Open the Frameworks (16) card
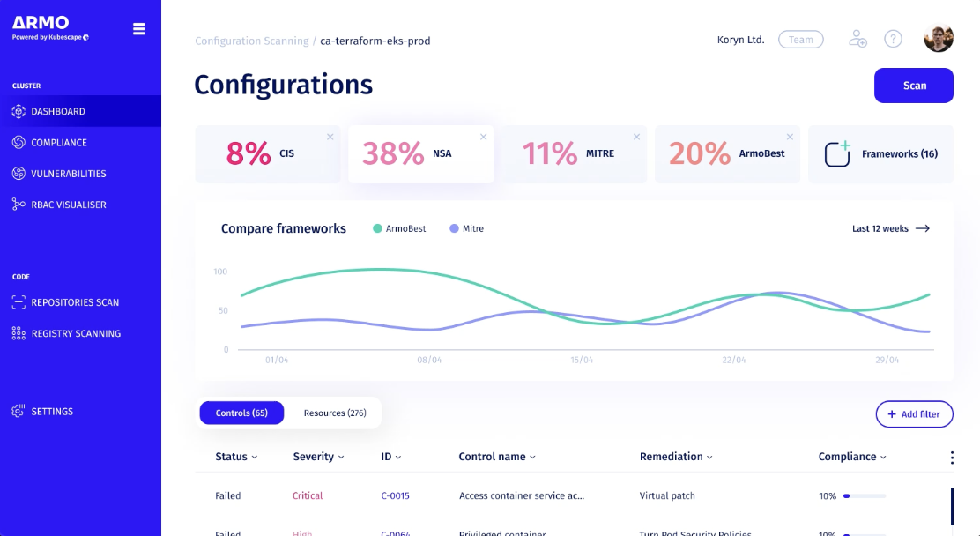The image size is (980, 536). (x=880, y=154)
